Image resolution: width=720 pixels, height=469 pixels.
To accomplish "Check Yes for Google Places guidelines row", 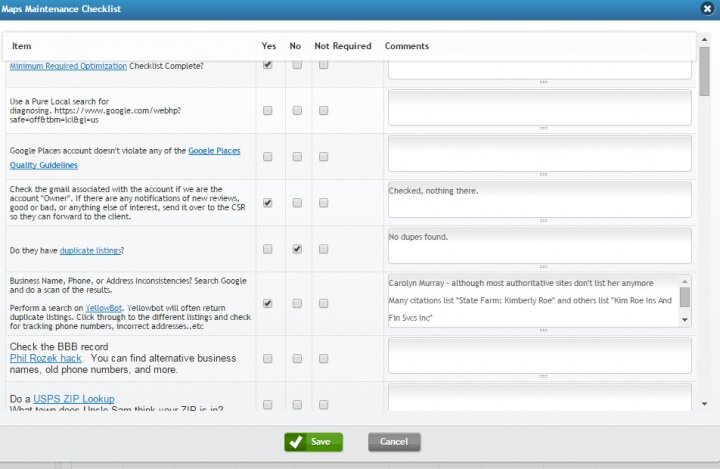I will click(267, 157).
